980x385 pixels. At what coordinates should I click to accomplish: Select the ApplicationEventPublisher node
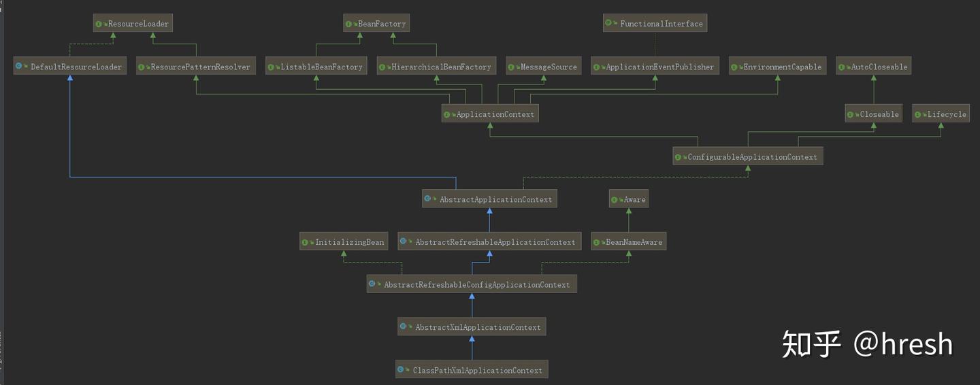(x=655, y=67)
